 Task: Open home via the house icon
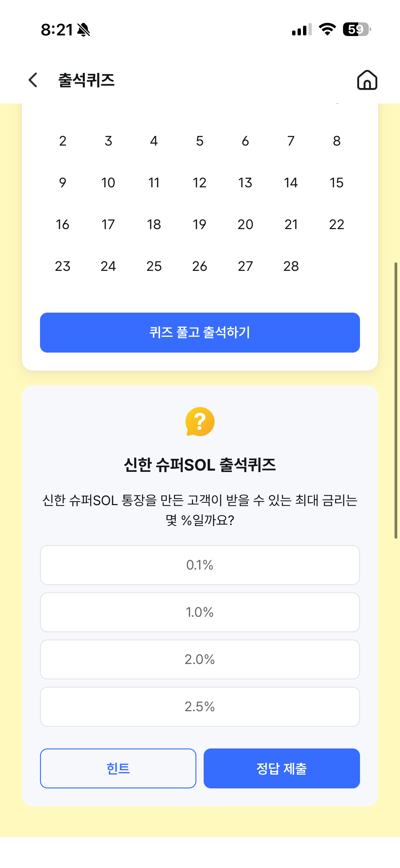click(367, 80)
